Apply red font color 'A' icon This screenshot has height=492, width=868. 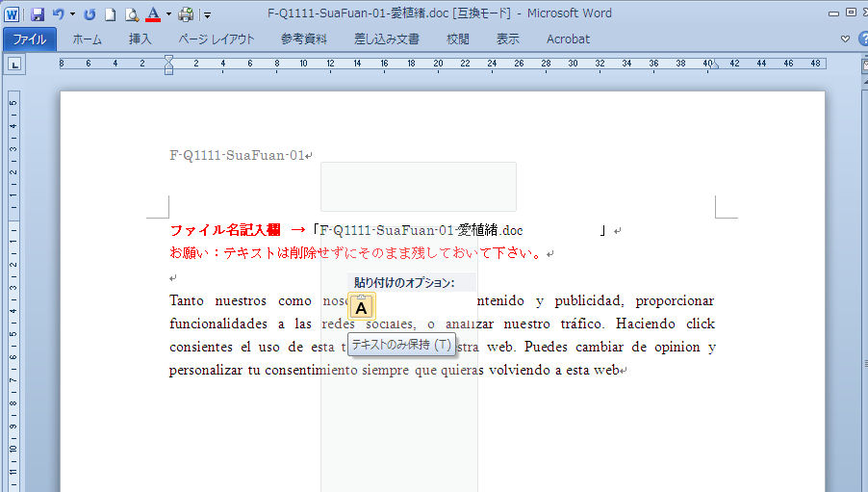152,14
